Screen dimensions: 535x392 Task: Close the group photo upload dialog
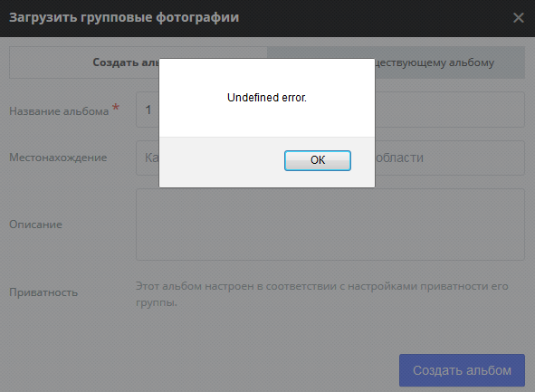519,18
